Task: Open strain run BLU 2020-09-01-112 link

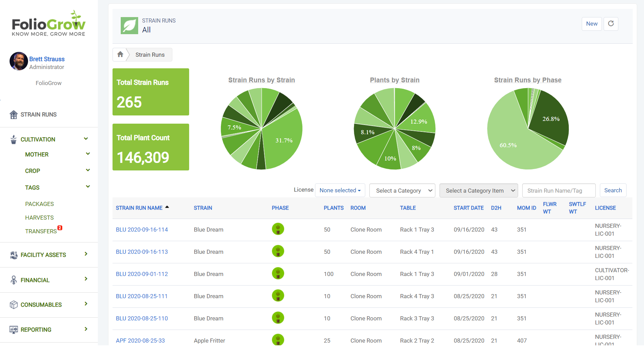Action: point(142,274)
